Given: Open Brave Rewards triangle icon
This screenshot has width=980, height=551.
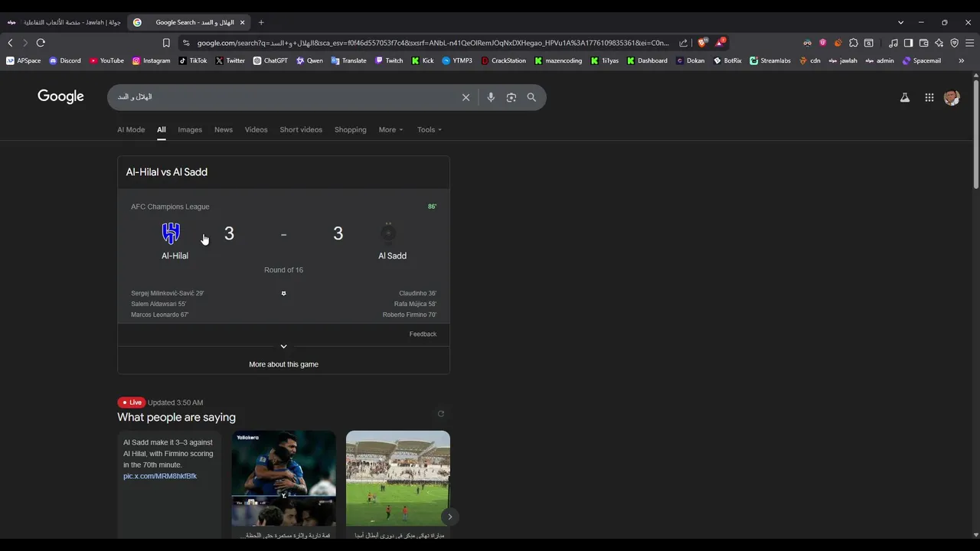Looking at the screenshot, I should tap(720, 43).
